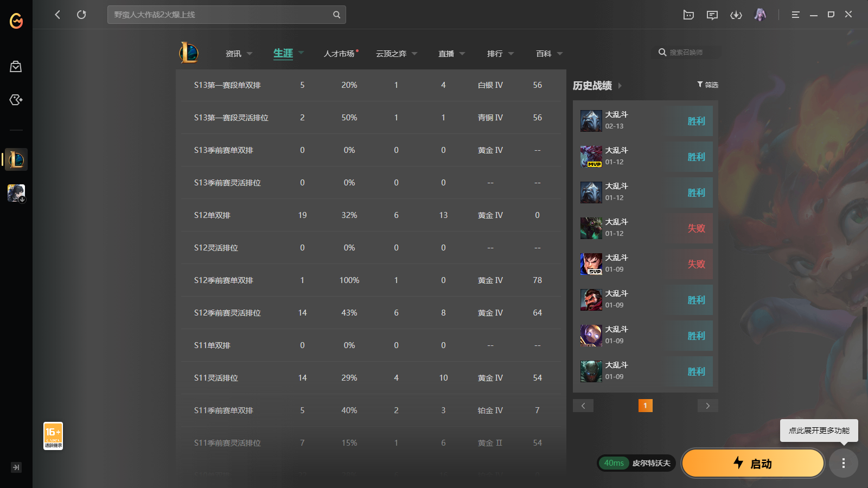
Task: Expand sidebar with arrow icon at bottom
Action: 16,467
